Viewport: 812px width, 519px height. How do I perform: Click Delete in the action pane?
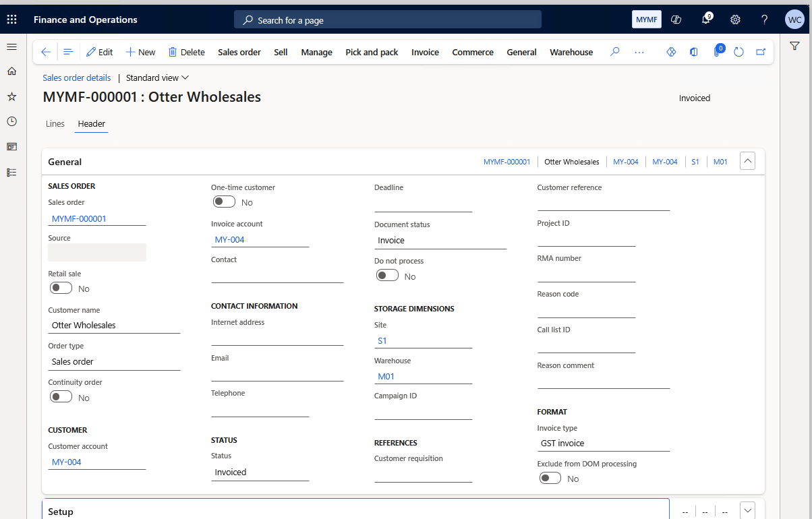(186, 52)
